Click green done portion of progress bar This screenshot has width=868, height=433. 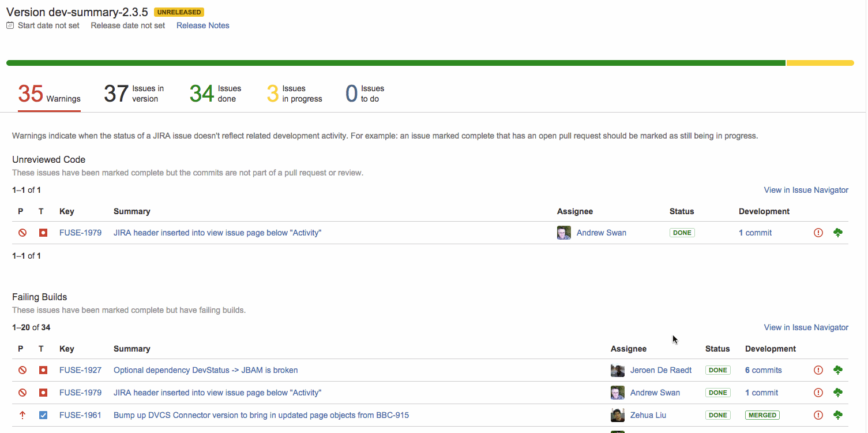396,63
